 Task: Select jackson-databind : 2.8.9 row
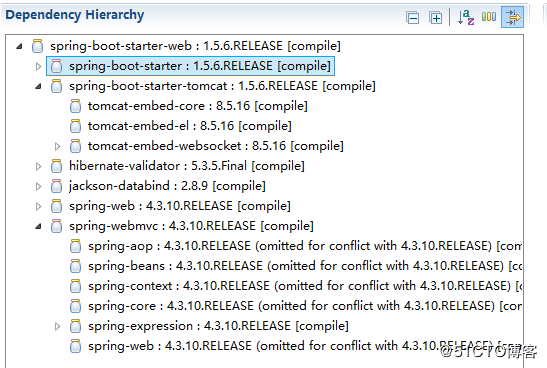[x=167, y=186]
